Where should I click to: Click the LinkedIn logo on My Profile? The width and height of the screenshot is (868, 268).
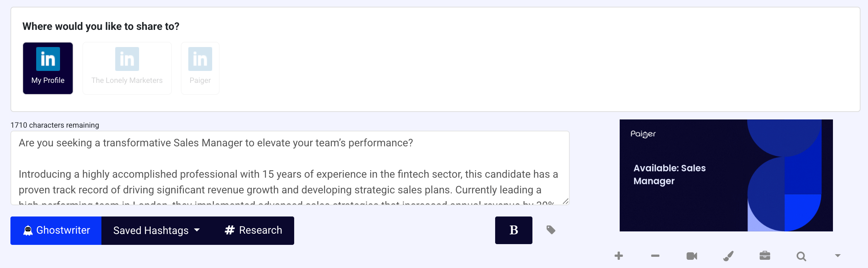(x=48, y=59)
